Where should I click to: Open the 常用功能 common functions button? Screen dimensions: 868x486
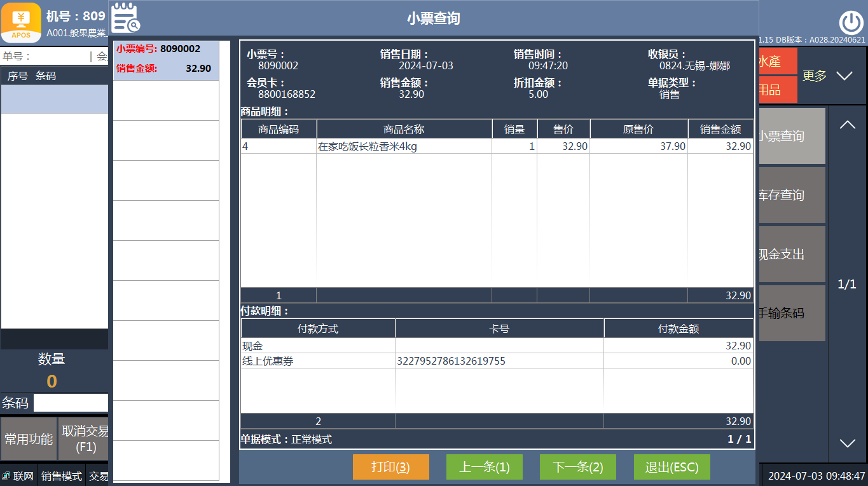(29, 439)
